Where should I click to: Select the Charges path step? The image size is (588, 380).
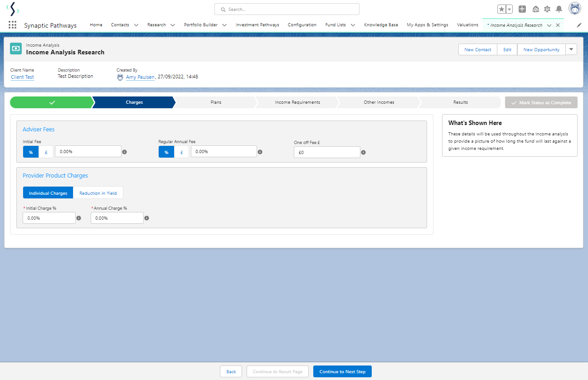pyautogui.click(x=134, y=102)
